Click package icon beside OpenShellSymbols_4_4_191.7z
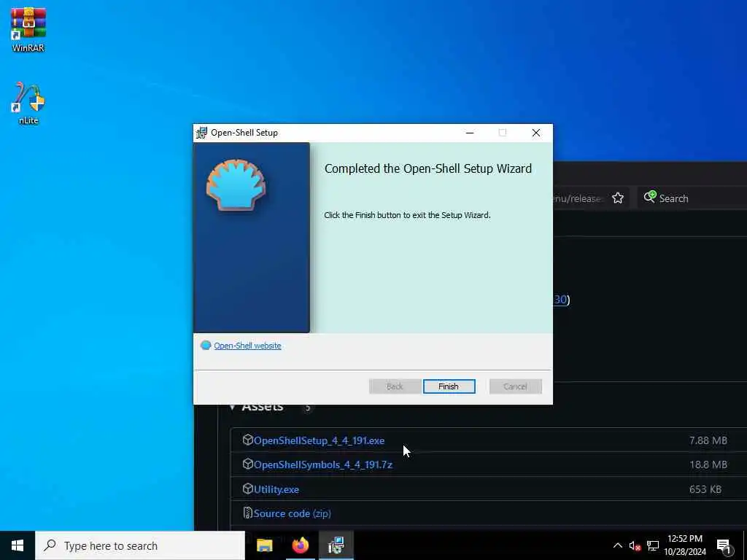Viewport: 747px width, 560px height. 247,463
